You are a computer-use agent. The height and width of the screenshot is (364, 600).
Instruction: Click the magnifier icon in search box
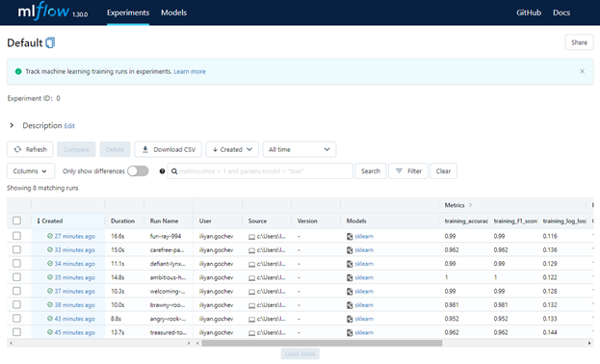pos(174,171)
